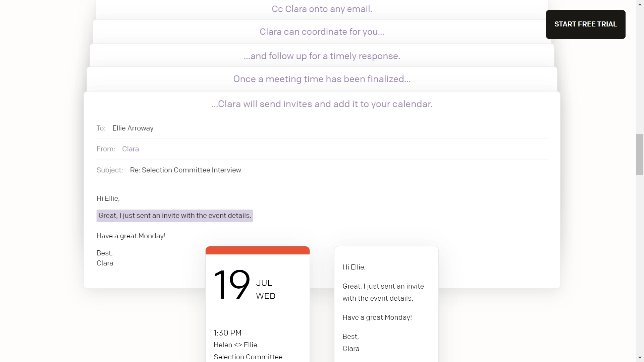Click 'Have a great Monday!' in email body

click(x=131, y=236)
